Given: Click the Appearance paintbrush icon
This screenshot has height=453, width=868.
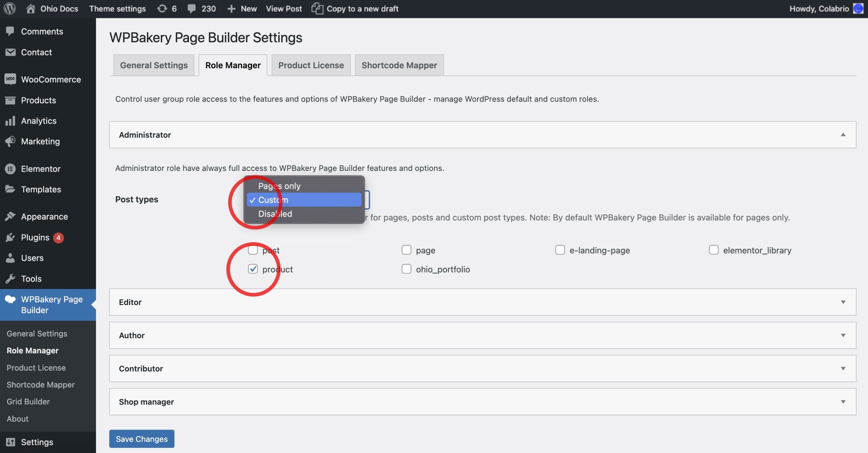Looking at the screenshot, I should 10,216.
